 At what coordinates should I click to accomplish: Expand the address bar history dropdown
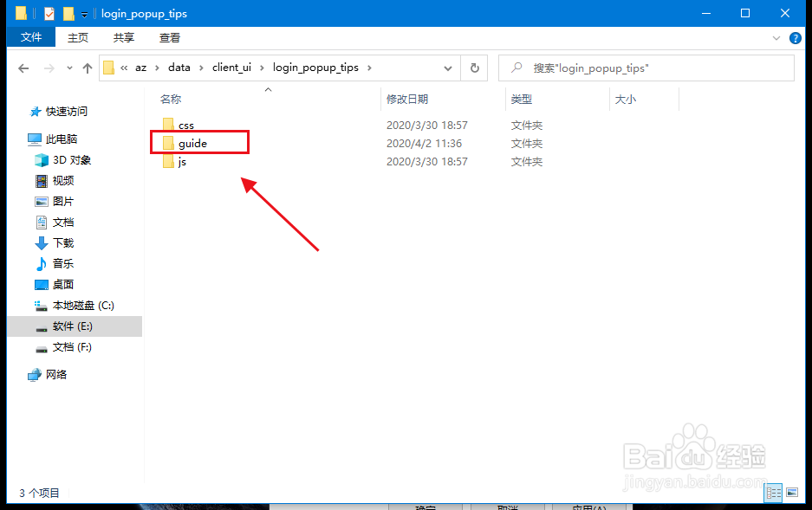pos(447,68)
